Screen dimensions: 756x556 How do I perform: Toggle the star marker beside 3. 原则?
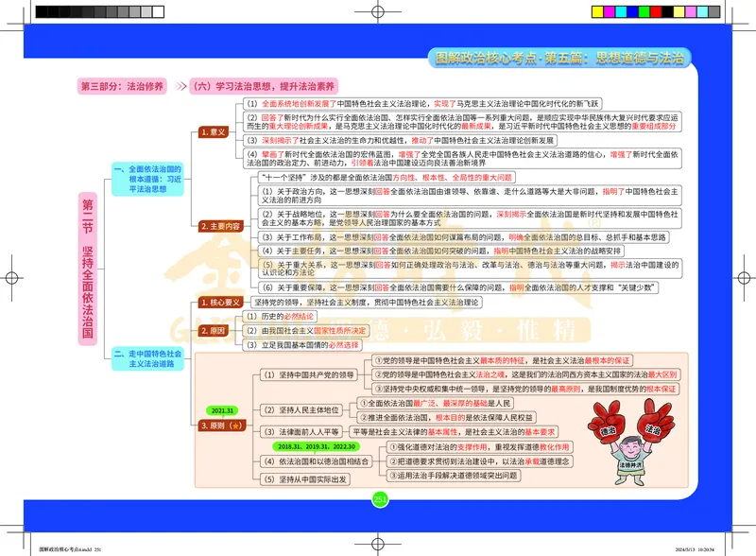pos(237,426)
